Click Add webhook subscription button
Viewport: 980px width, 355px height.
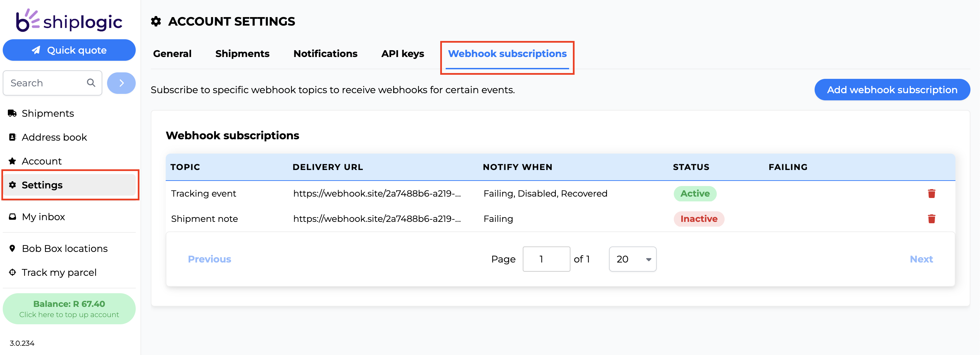point(892,90)
